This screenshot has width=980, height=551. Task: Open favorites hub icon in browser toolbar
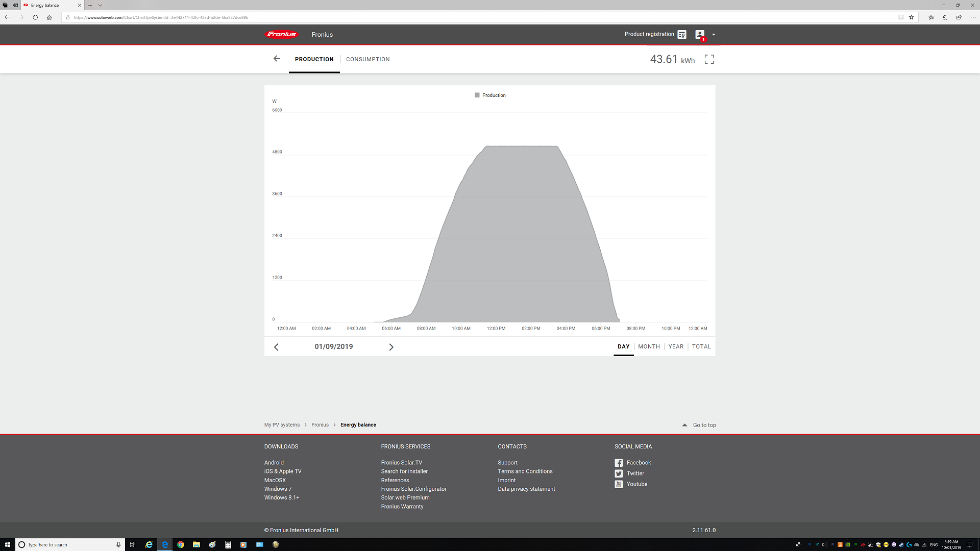[x=931, y=17]
